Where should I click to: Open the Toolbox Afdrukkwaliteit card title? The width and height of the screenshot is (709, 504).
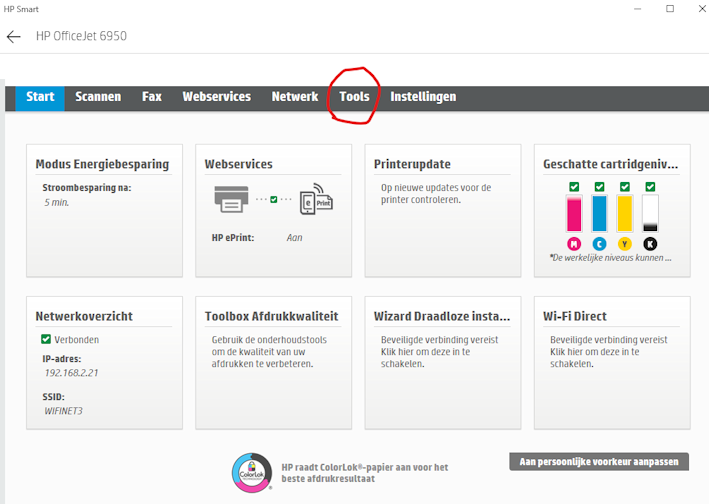pos(271,316)
